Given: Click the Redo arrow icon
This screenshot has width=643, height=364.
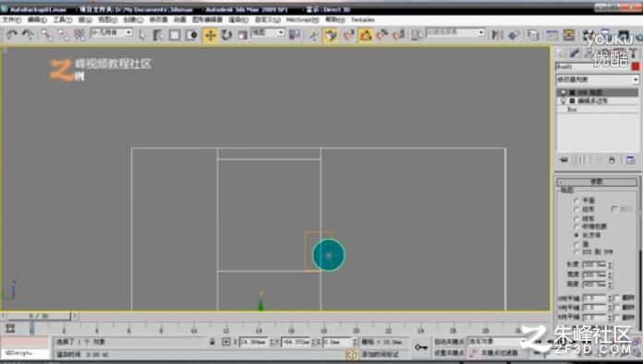Looking at the screenshot, I should tap(28, 35).
